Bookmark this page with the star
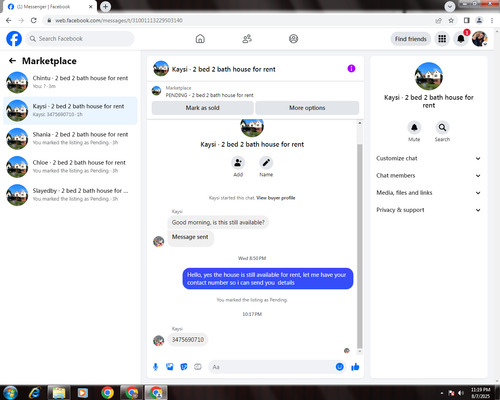This screenshot has width=500, height=400. (451, 20)
